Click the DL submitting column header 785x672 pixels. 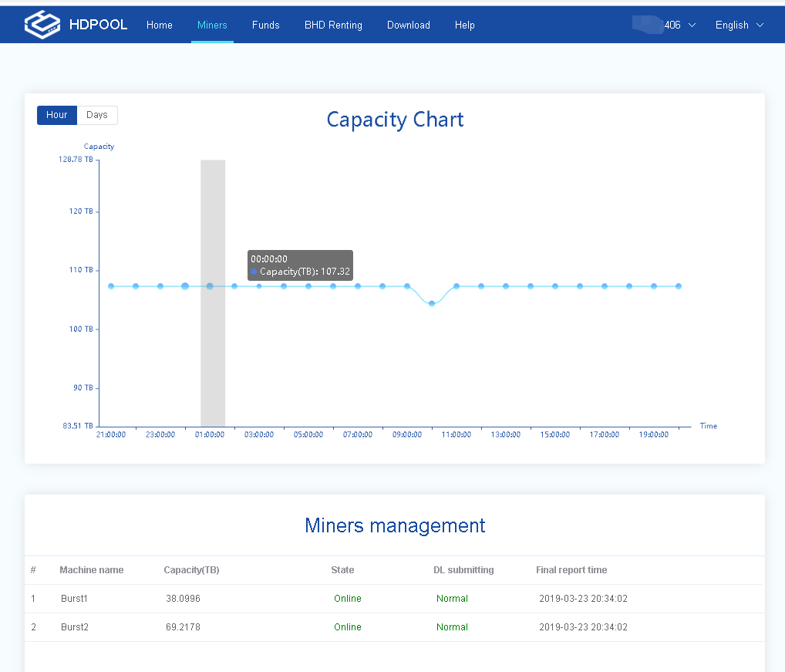tap(463, 570)
